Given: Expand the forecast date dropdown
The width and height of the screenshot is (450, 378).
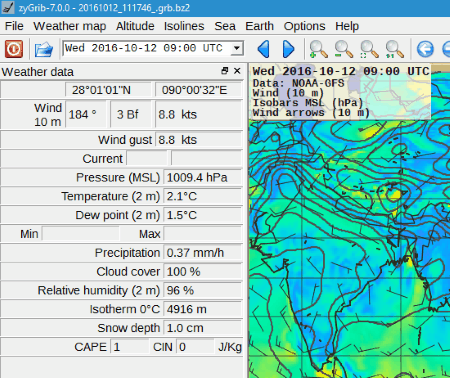Looking at the screenshot, I should [x=236, y=48].
